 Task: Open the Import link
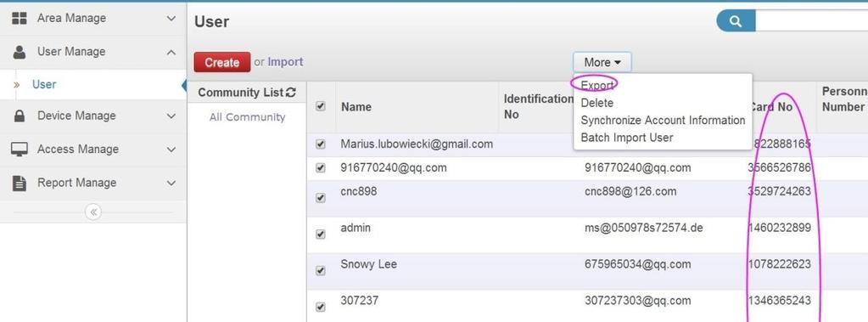tap(285, 62)
